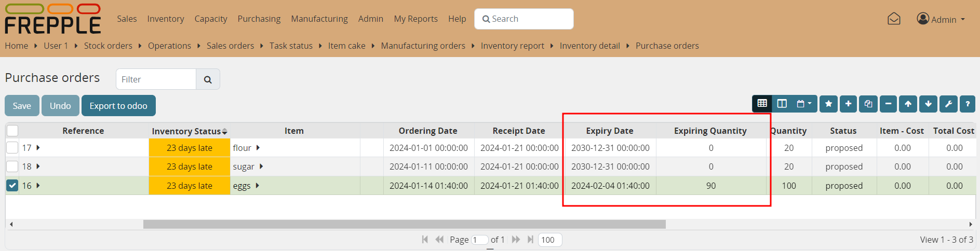
Task: Switch to split column view icon
Action: 782,104
